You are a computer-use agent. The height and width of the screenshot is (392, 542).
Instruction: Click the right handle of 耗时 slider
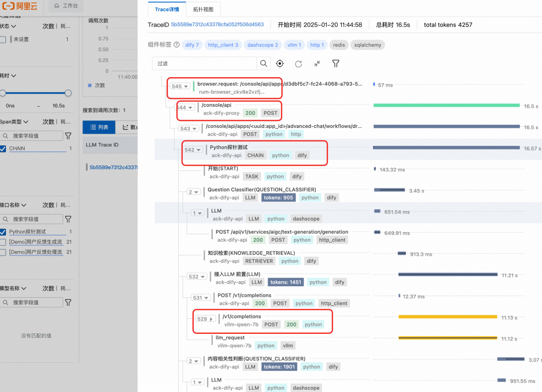[x=68, y=93]
